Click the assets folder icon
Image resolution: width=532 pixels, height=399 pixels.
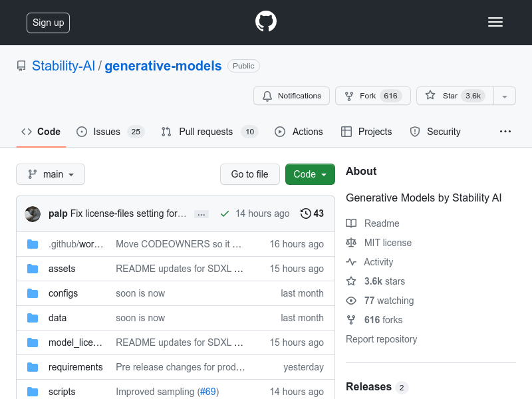point(33,269)
